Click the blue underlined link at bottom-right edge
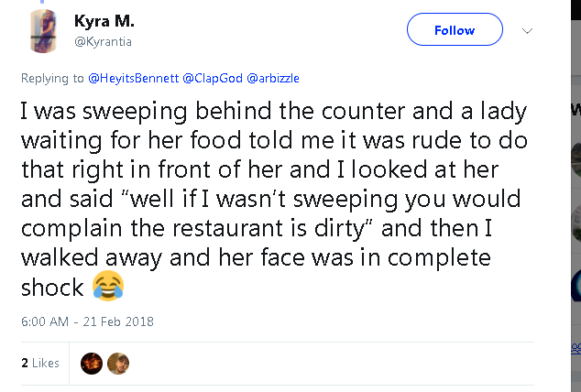The image size is (581, 392). [x=576, y=346]
